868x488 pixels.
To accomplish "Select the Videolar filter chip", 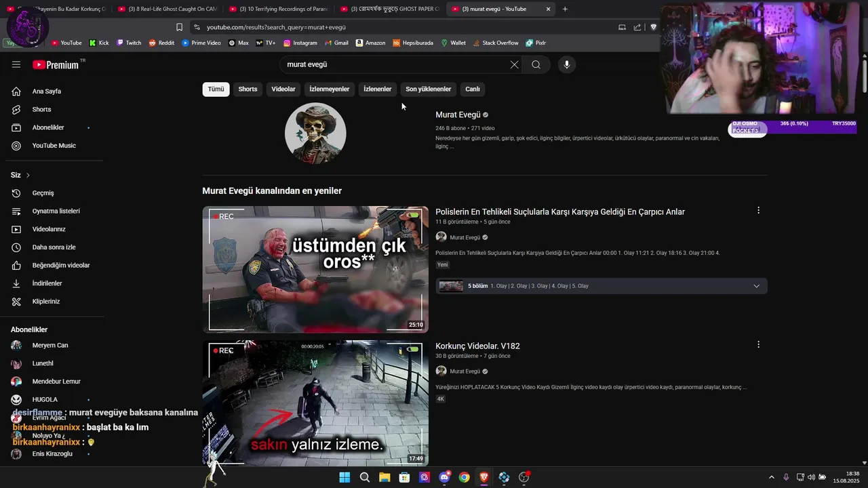I will 283,89.
